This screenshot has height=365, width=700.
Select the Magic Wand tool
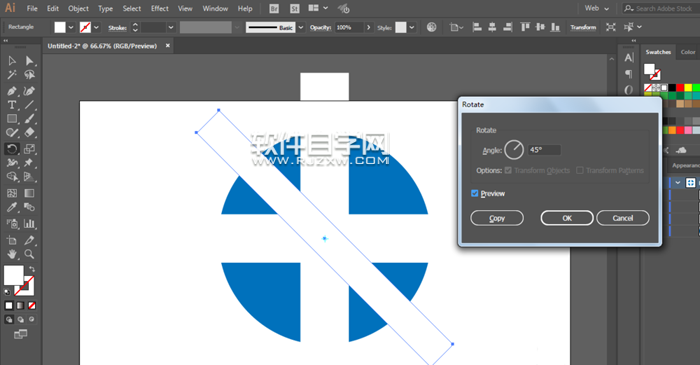(x=12, y=75)
